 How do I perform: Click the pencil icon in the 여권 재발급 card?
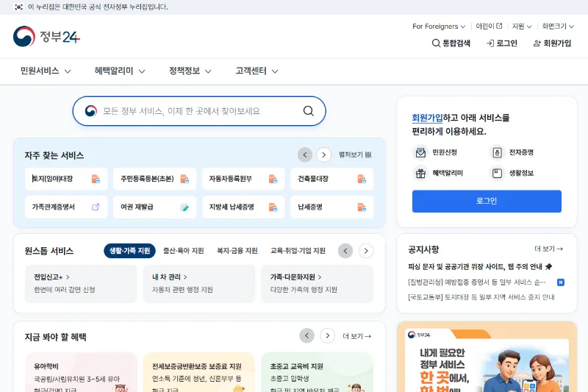[184, 207]
